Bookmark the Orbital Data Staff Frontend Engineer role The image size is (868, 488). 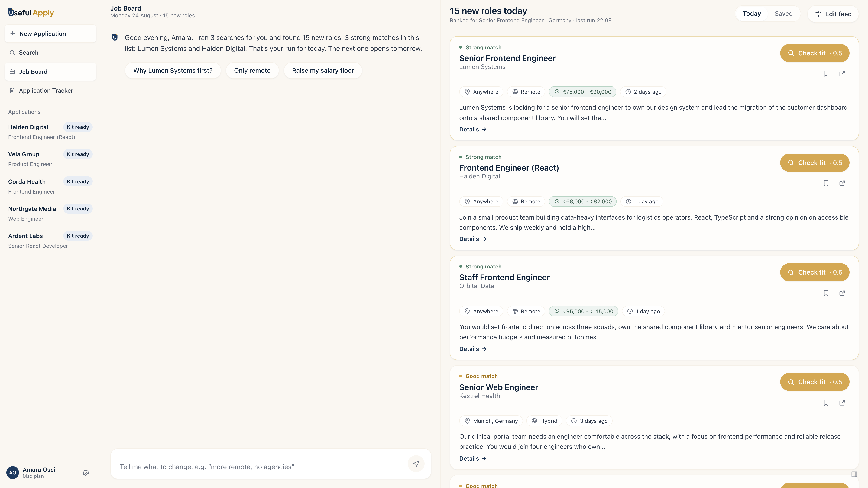826,293
